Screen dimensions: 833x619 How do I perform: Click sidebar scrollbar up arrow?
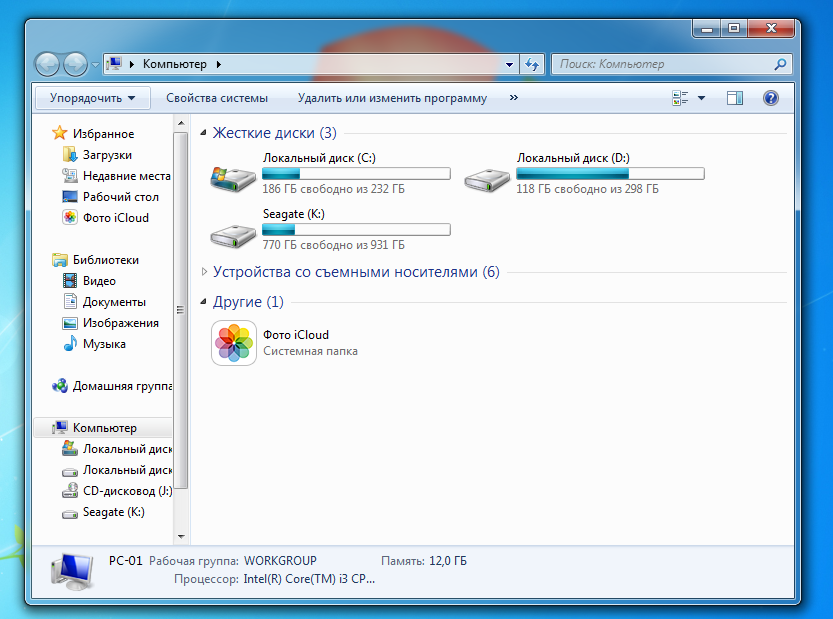click(181, 123)
